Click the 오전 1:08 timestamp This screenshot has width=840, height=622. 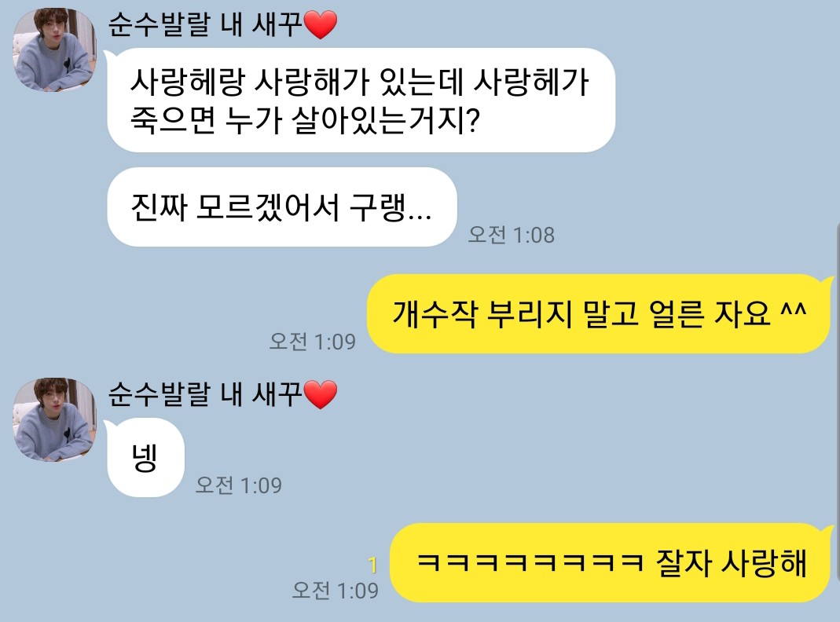click(x=511, y=235)
